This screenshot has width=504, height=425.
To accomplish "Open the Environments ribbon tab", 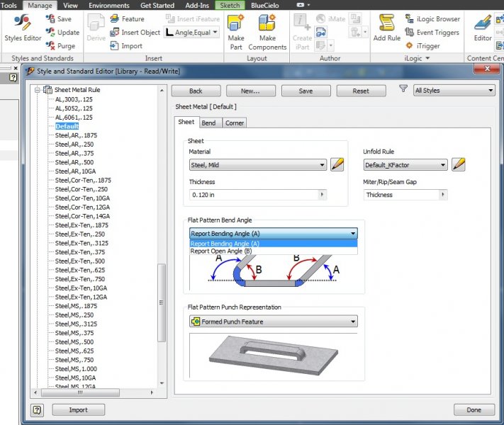I will [109, 5].
